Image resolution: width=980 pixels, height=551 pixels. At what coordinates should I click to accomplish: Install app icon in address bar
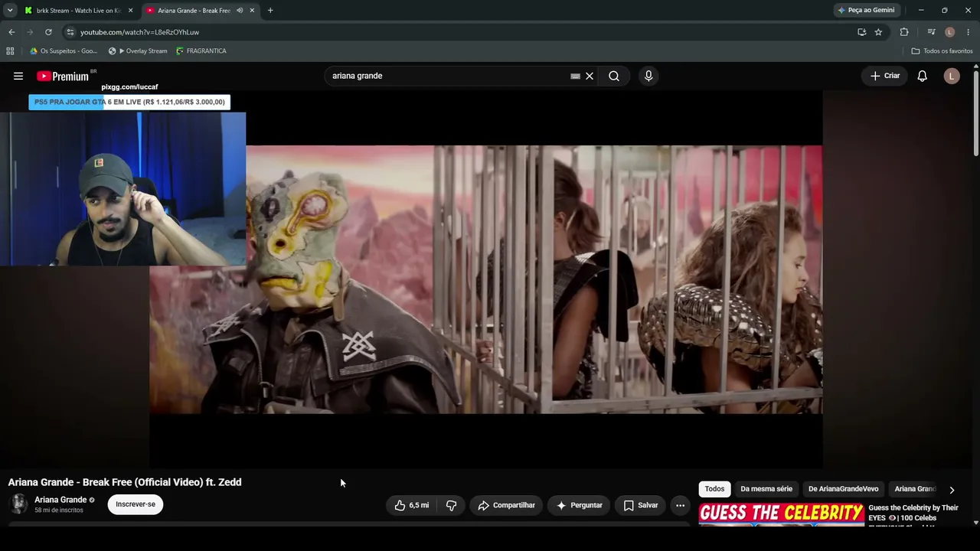tap(861, 32)
